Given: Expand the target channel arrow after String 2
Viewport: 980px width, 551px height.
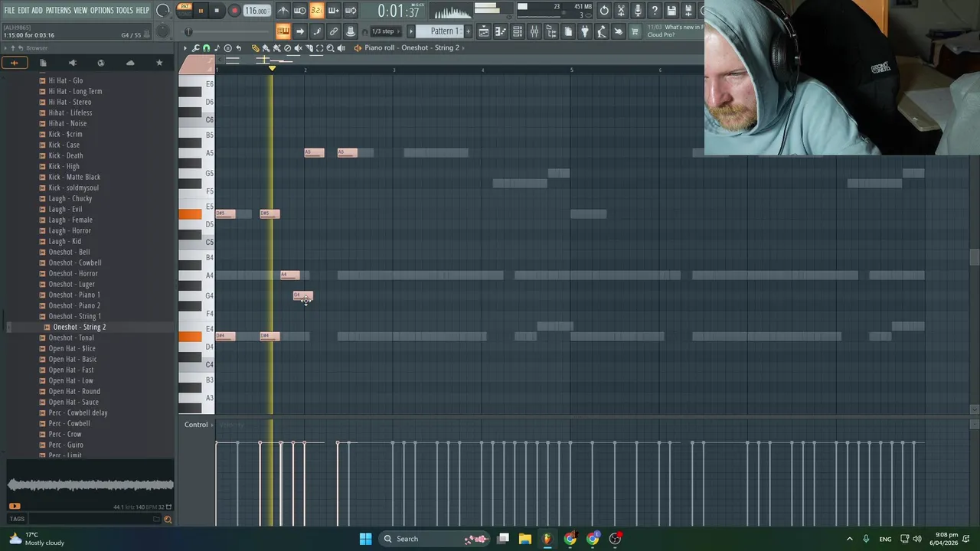Looking at the screenshot, I should 463,47.
